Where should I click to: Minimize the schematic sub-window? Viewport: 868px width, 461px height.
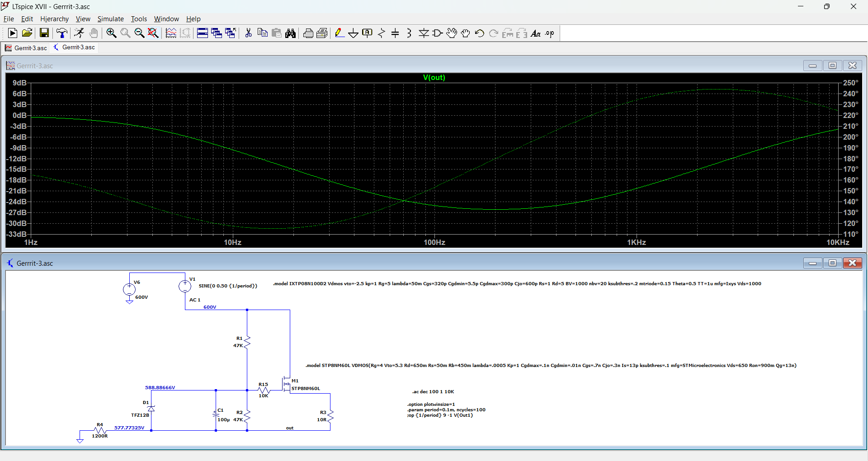pyautogui.click(x=812, y=263)
